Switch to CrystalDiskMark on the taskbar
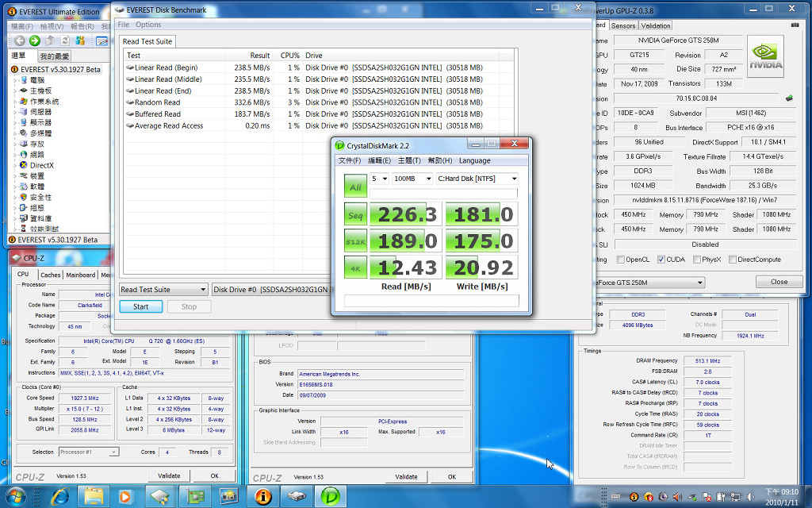 [331, 497]
